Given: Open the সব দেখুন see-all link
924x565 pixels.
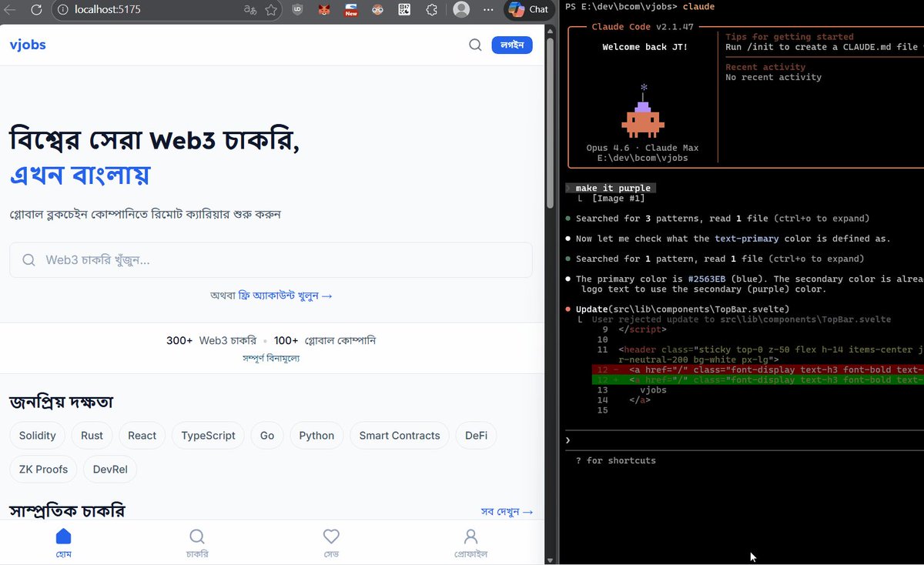Looking at the screenshot, I should (507, 512).
